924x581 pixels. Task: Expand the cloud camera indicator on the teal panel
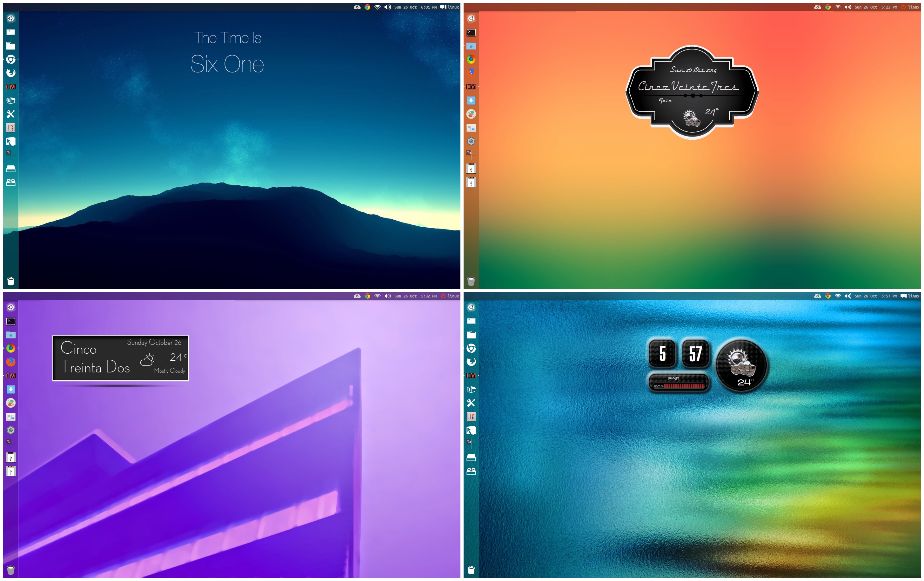coord(818,296)
